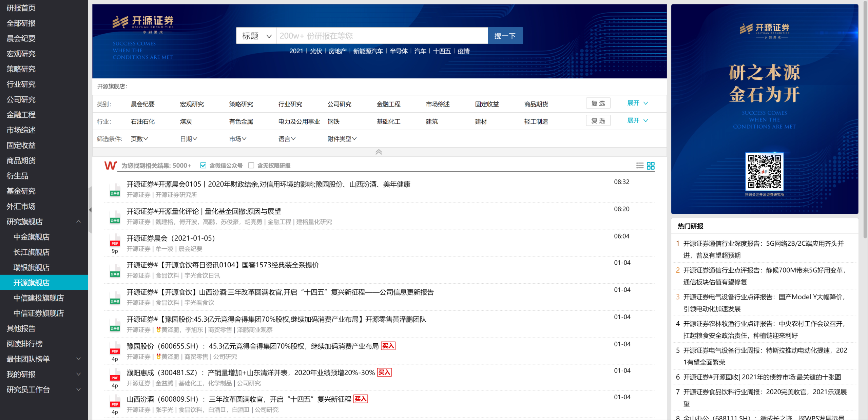Screen dimensions: 868x420
Task: Open the 公众号 icon of 开源晨会0105 report
Action: pyautogui.click(x=115, y=190)
